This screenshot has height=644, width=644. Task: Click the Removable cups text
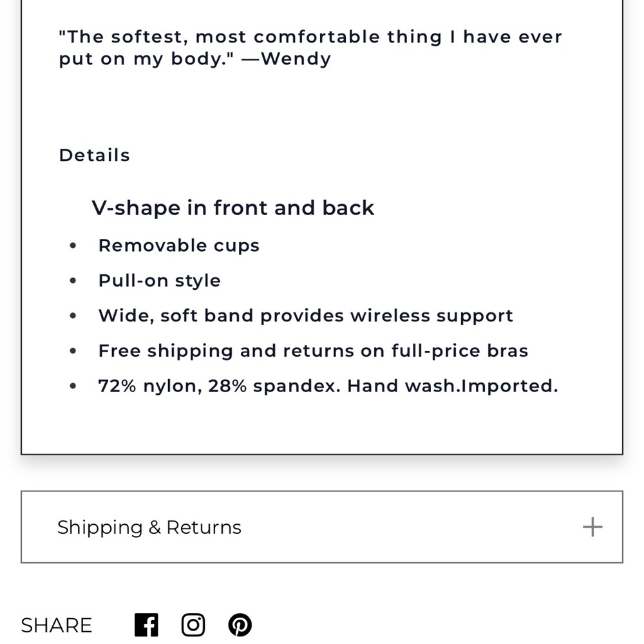(178, 245)
